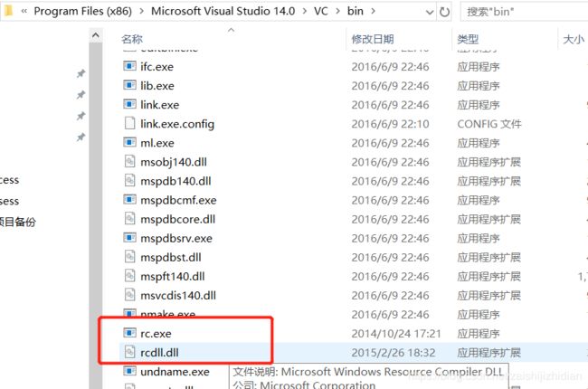Click the 2014/10/24 17:21 date cell
The height and width of the screenshot is (389, 588).
click(x=395, y=334)
